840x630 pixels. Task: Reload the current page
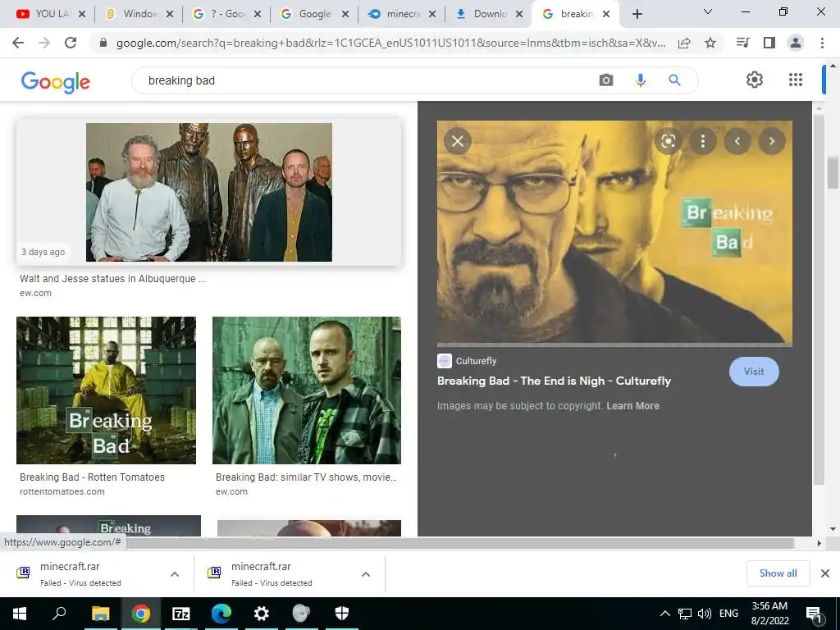[x=71, y=43]
